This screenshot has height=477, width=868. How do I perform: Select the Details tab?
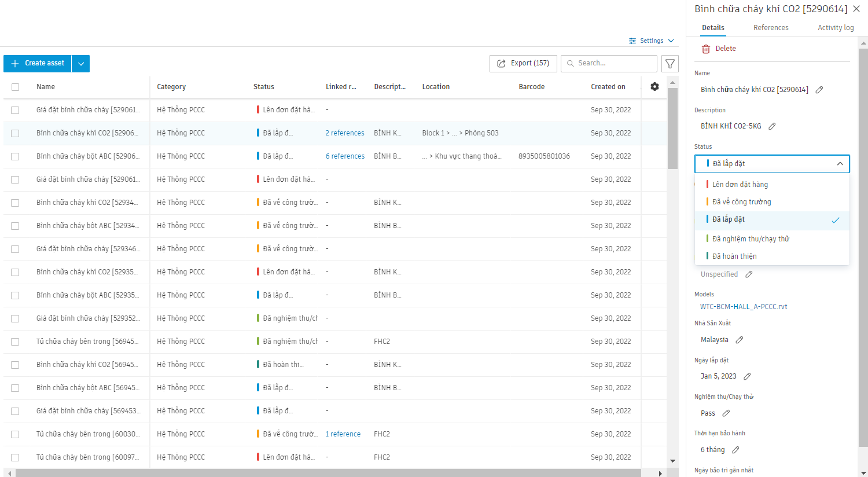tap(713, 28)
